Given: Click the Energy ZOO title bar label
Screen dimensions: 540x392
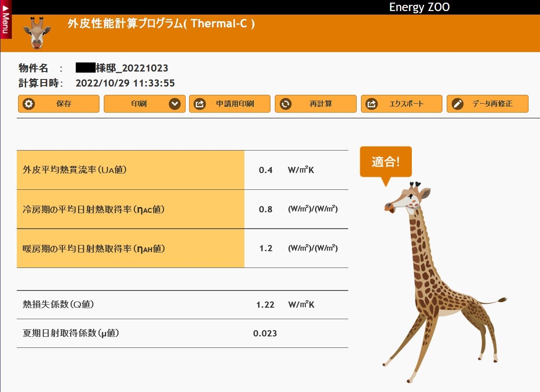Looking at the screenshot, I should click(x=419, y=7).
